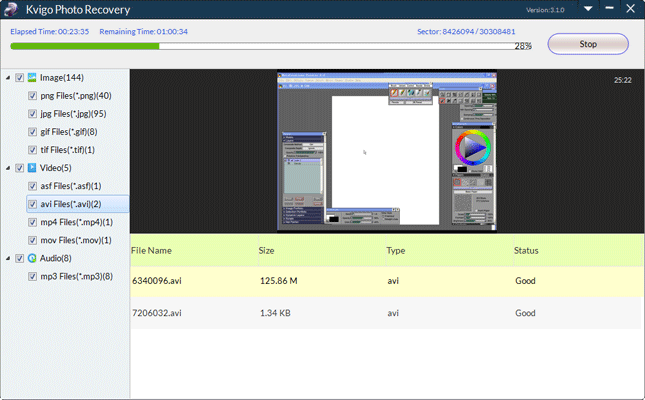The width and height of the screenshot is (645, 400).
Task: Sort by Type column header
Action: point(450,250)
